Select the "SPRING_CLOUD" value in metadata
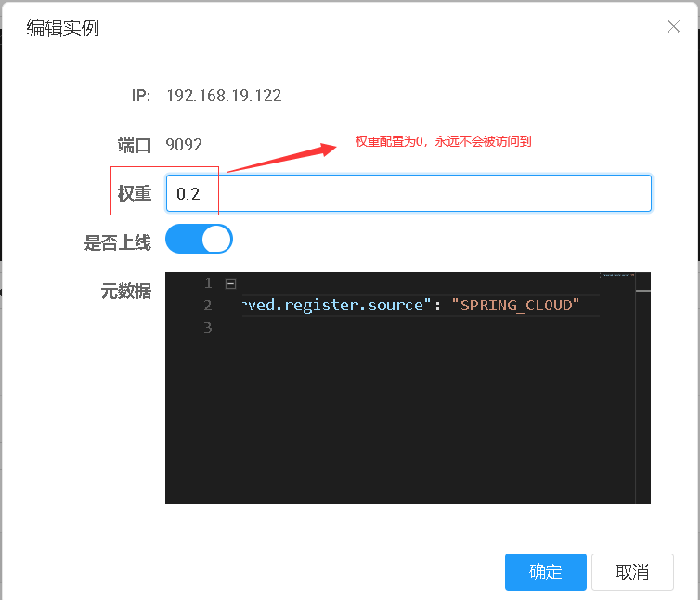 click(x=515, y=306)
